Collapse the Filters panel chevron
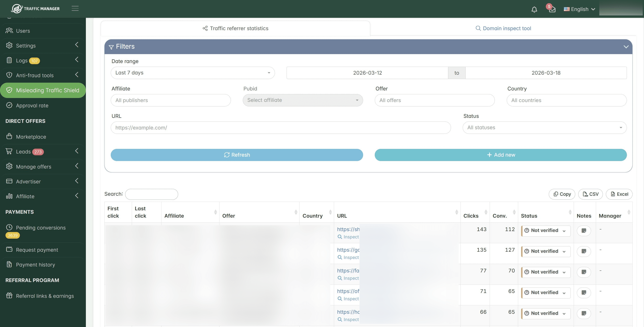 [626, 47]
